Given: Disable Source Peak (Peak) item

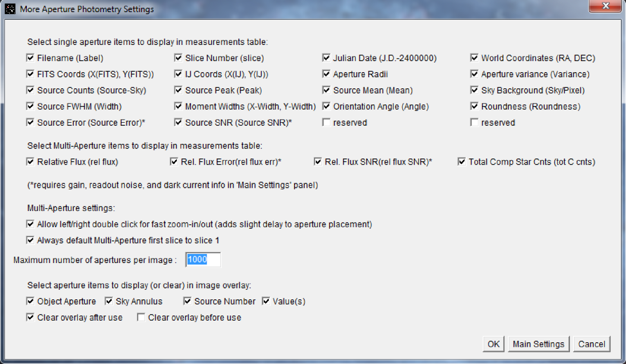Looking at the screenshot, I should 178,90.
